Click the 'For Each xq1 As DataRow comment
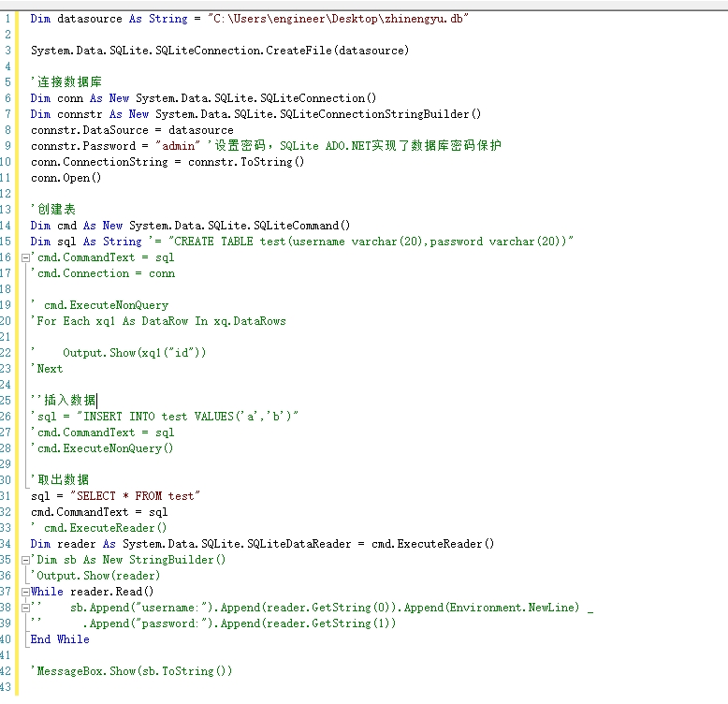The image size is (728, 704). coord(158,321)
